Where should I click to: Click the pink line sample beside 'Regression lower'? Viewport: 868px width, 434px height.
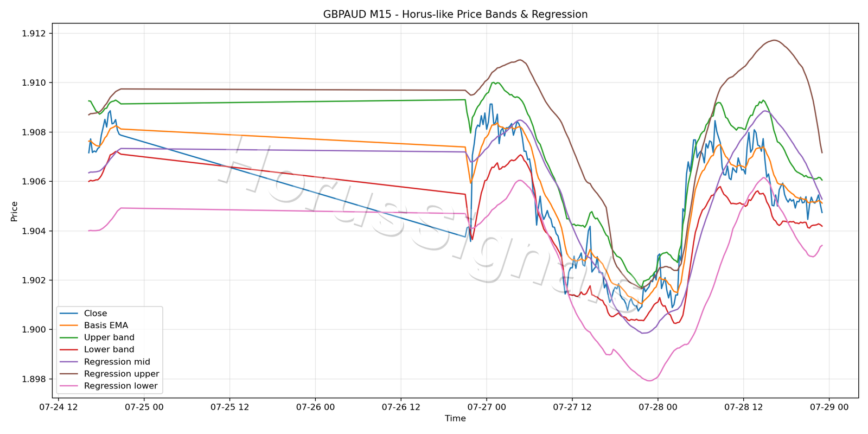[x=69, y=386]
